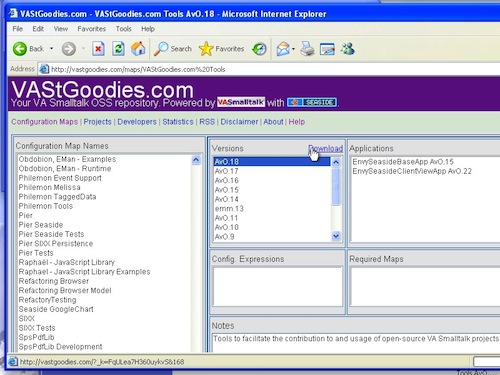The height and width of the screenshot is (375, 500).
Task: Refresh the current page
Action: (118, 49)
